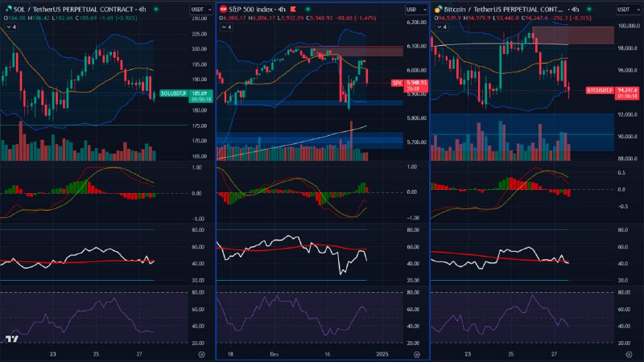Click the 25 date label on SOL time axis
The image size is (644, 362).
click(96, 354)
